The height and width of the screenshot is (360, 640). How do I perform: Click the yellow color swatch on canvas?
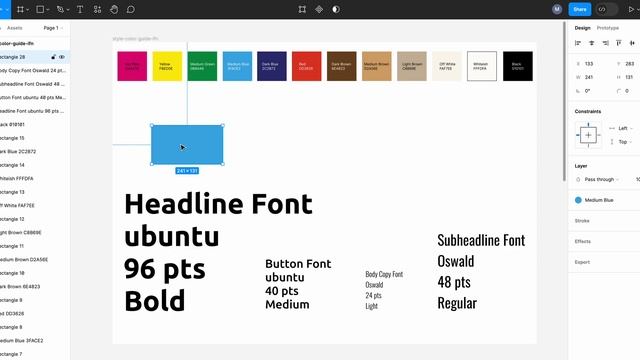coord(167,66)
